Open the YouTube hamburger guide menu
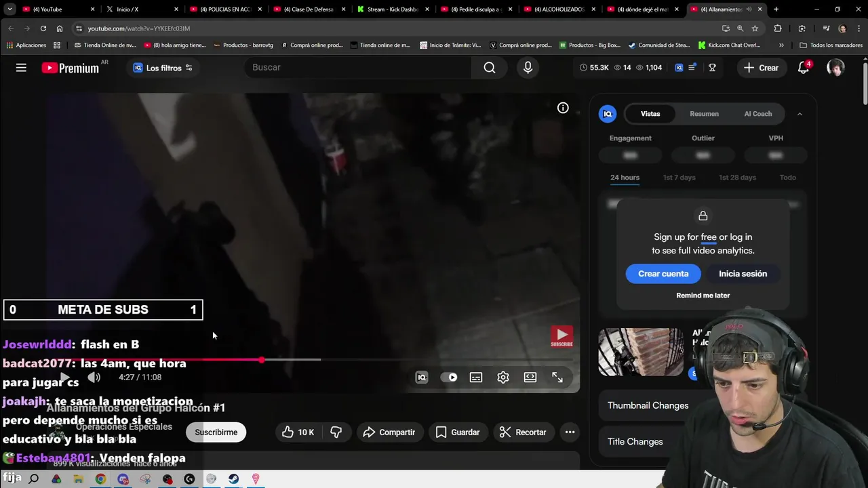868x488 pixels. (21, 68)
